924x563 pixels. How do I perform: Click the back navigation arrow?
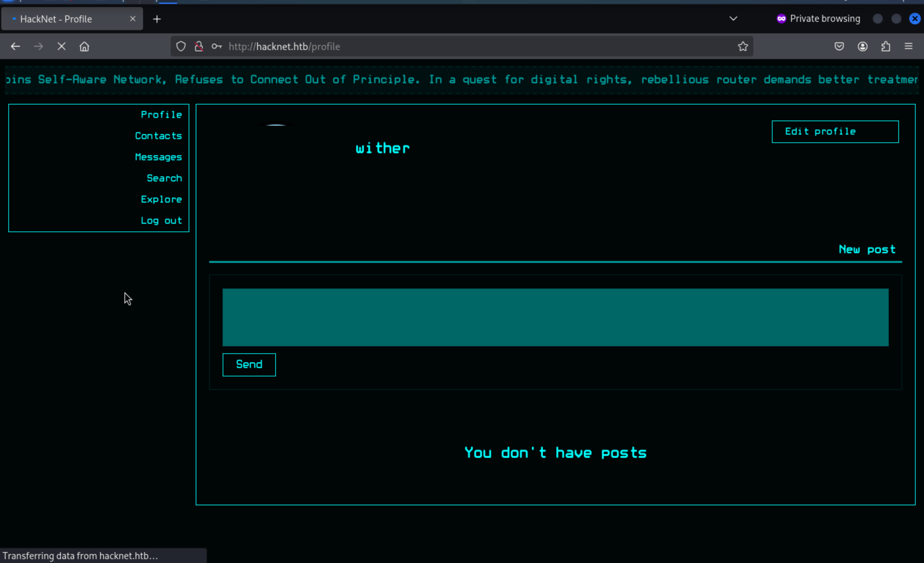[x=15, y=46]
